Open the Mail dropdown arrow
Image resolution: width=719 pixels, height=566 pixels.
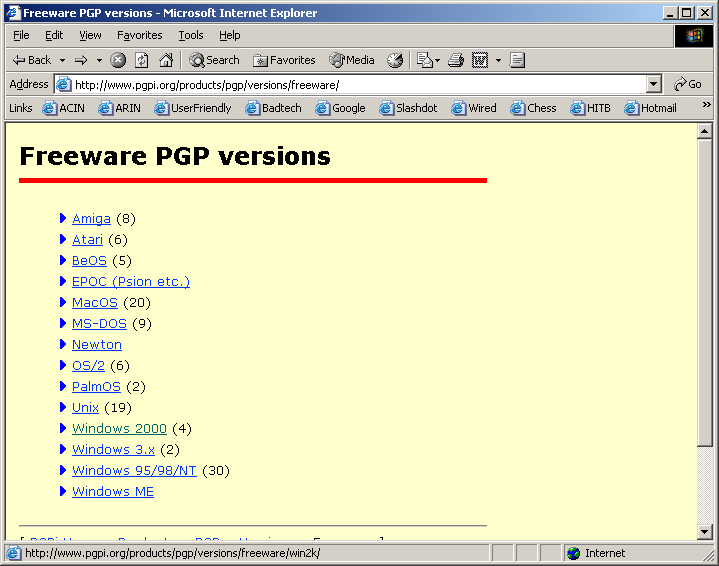click(x=437, y=60)
